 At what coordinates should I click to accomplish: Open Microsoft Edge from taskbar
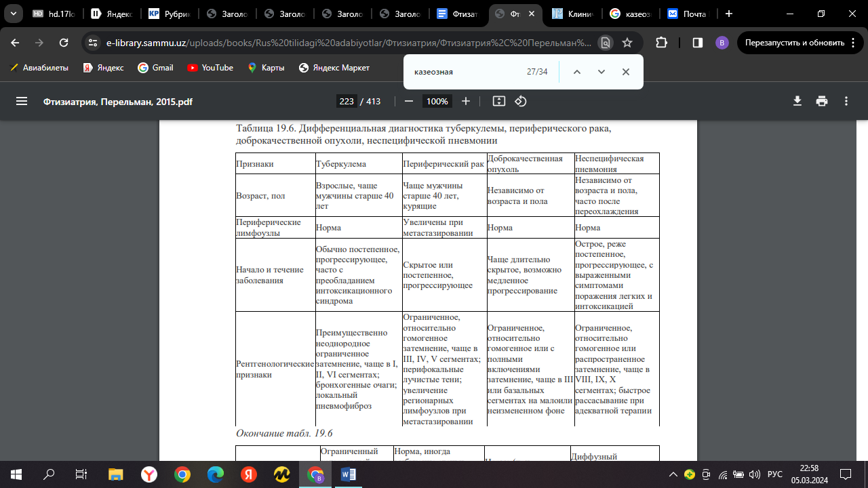[x=215, y=474]
